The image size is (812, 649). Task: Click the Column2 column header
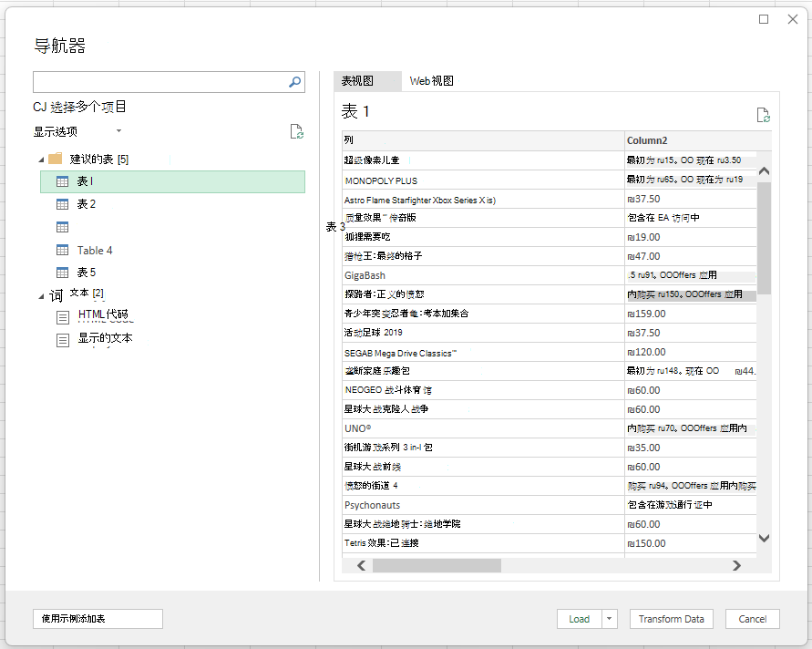point(697,140)
